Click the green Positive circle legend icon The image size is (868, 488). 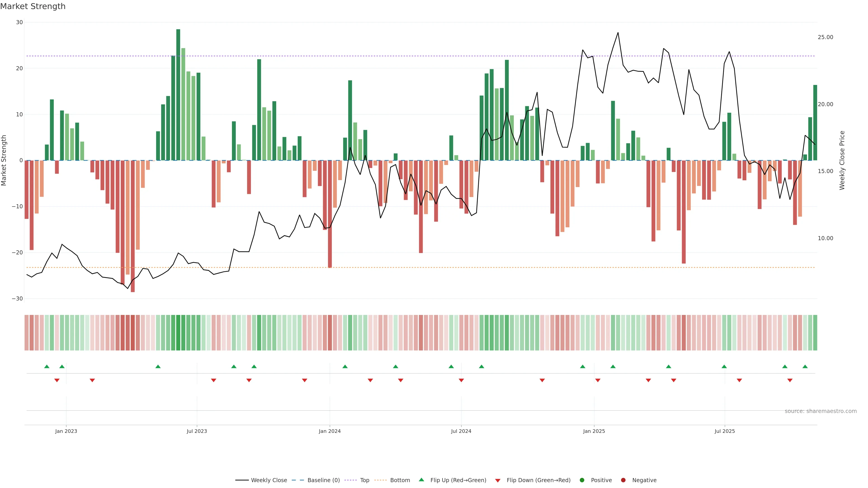pyautogui.click(x=582, y=480)
